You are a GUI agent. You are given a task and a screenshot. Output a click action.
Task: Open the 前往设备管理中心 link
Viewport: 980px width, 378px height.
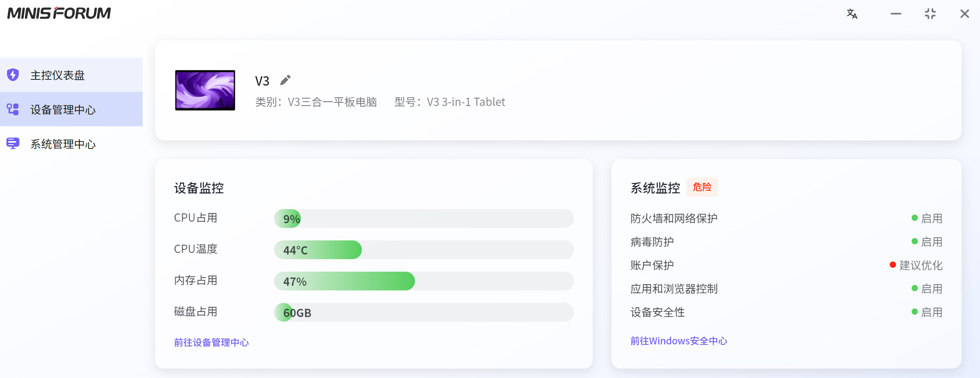[211, 342]
